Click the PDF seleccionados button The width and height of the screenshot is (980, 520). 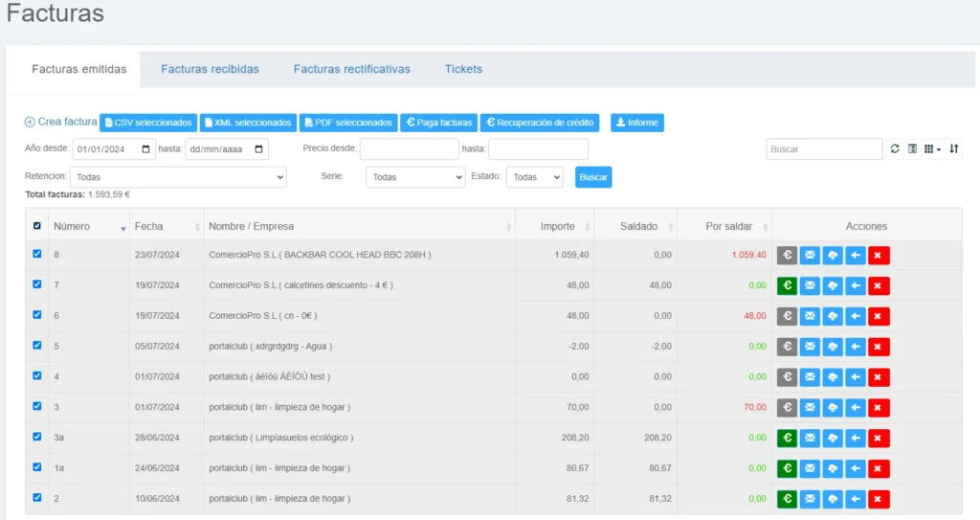click(348, 123)
